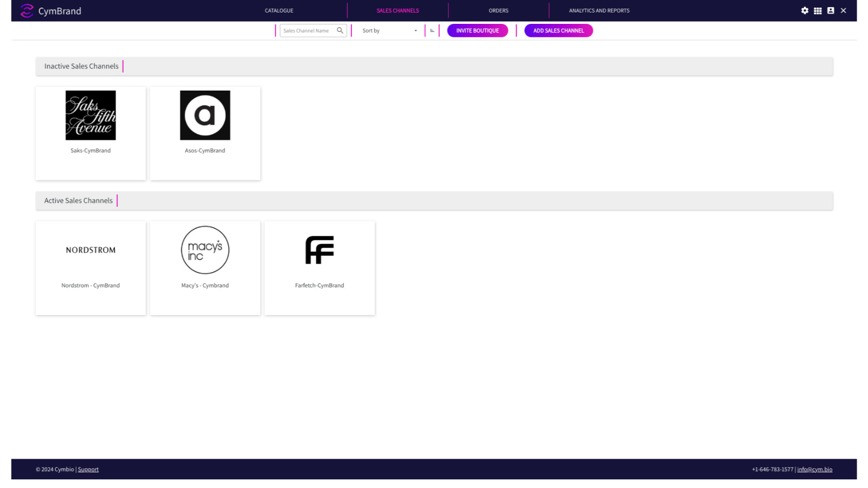Image resolution: width=868 pixels, height=488 pixels.
Task: Open the Saks Fifth Avenue logo thumbnail
Action: click(x=91, y=115)
